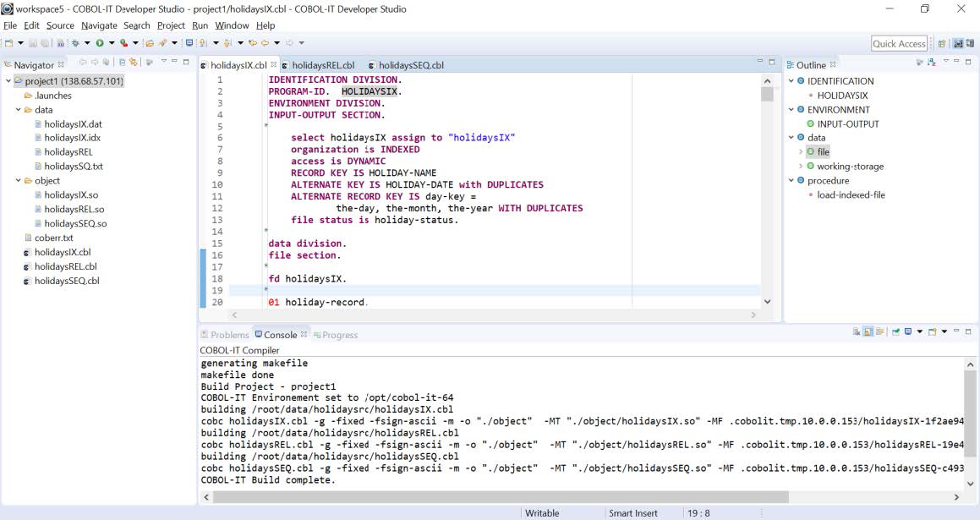This screenshot has height=520, width=980.
Task: Click the Debug bug icon in toolbar
Action: tap(75, 42)
